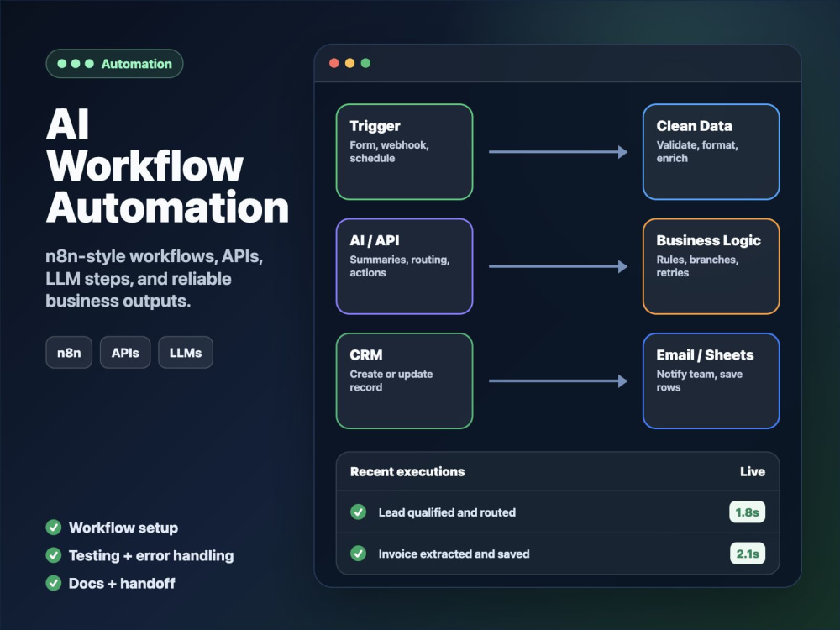Click the green maximize window dot
840x630 pixels.
click(x=366, y=63)
